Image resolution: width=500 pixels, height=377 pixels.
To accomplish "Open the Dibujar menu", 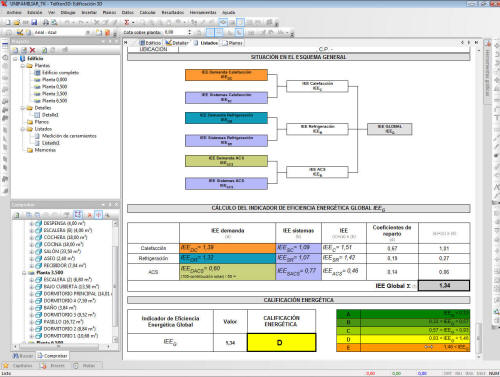I will (x=68, y=12).
